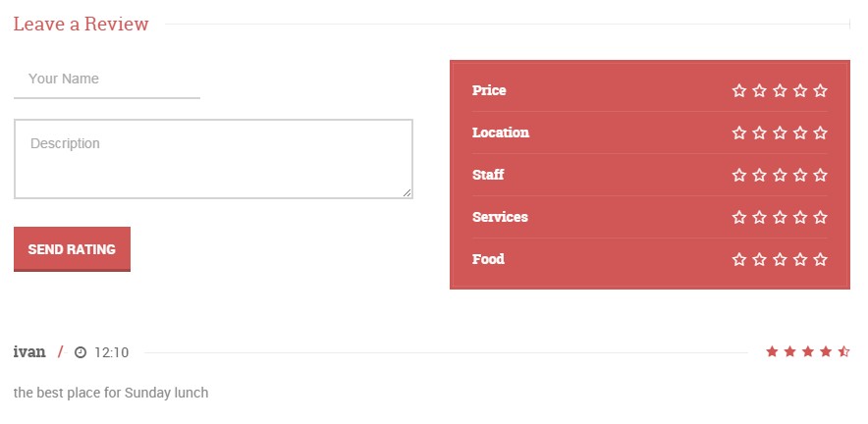Image resolution: width=868 pixels, height=424 pixels.
Task: Focus the Description text area
Action: point(213,159)
